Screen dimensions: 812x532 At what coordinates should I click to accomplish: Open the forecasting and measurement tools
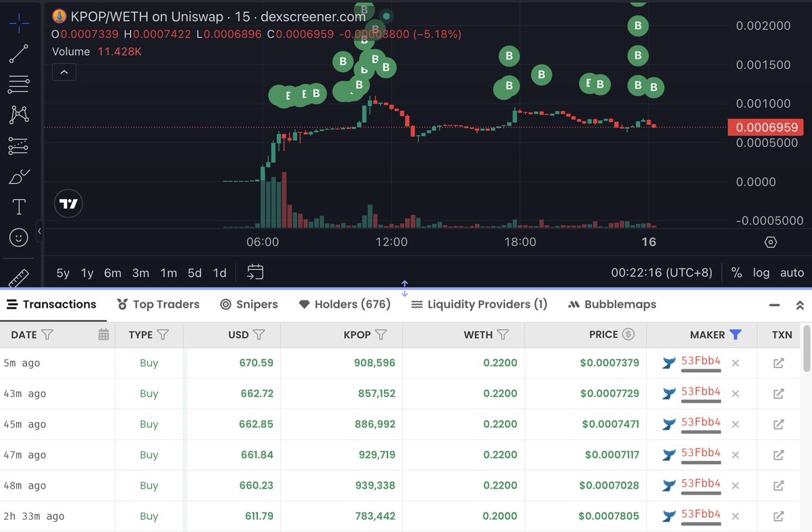point(19,146)
